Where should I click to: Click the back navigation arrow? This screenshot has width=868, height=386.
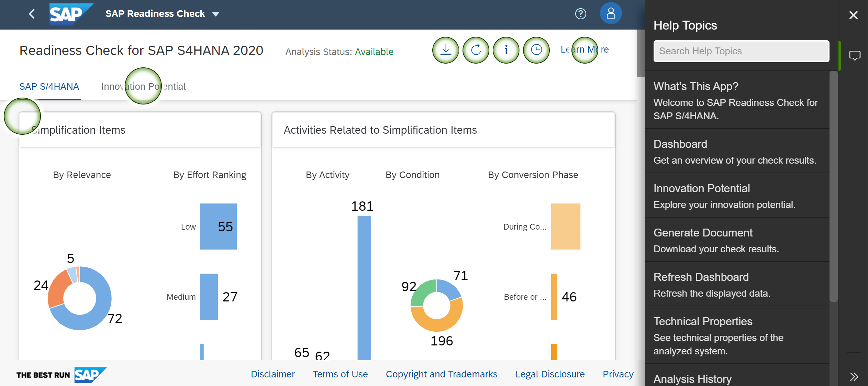(32, 14)
